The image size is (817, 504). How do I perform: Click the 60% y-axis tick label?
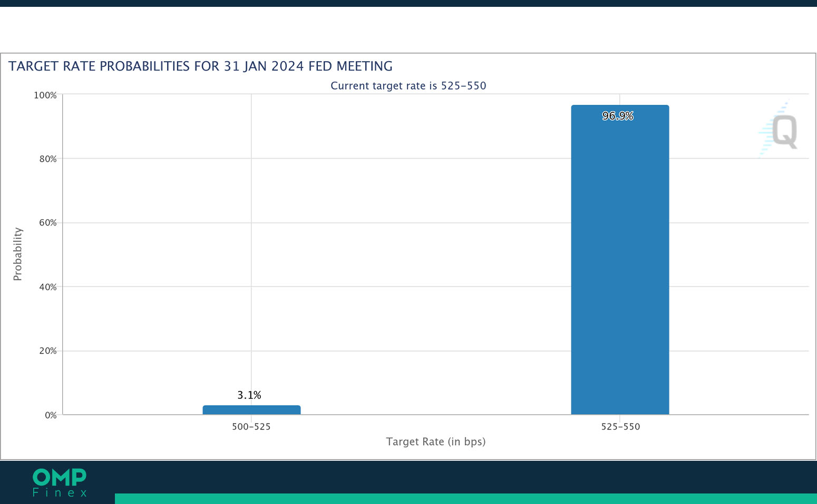(48, 223)
